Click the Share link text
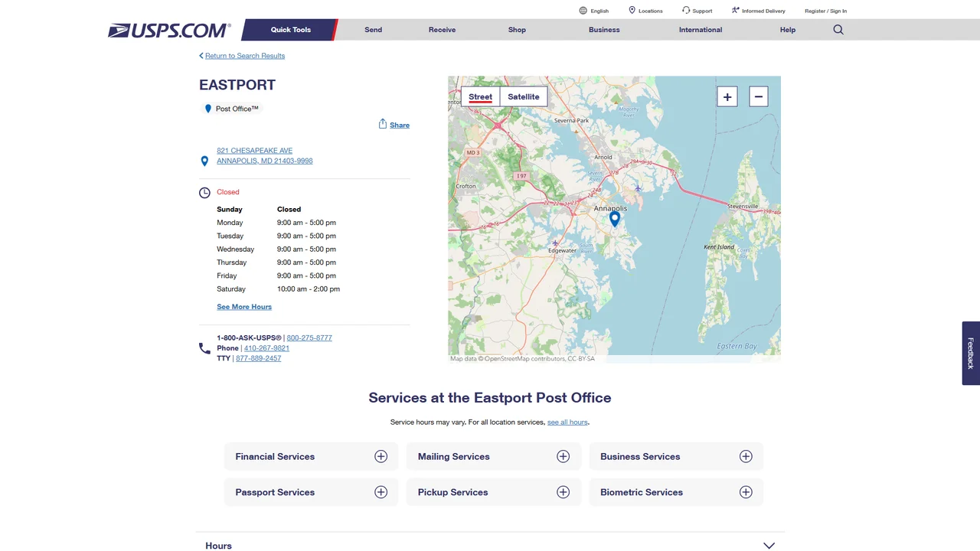This screenshot has height=551, width=980. 400,125
